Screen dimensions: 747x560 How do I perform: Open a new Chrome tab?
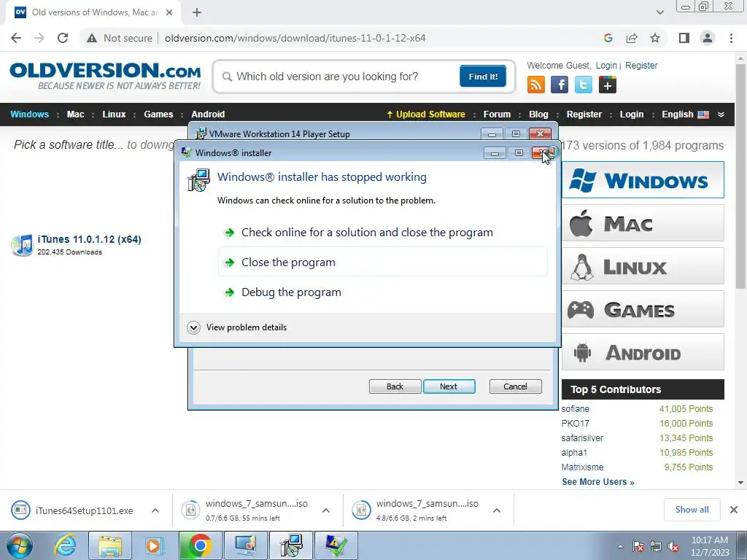197,12
